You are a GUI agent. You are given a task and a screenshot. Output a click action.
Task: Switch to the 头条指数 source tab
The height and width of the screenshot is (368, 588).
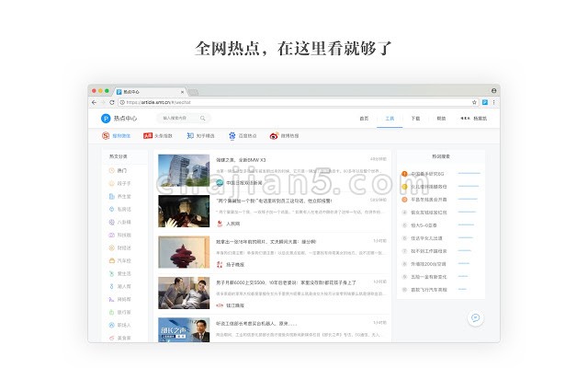click(x=164, y=136)
